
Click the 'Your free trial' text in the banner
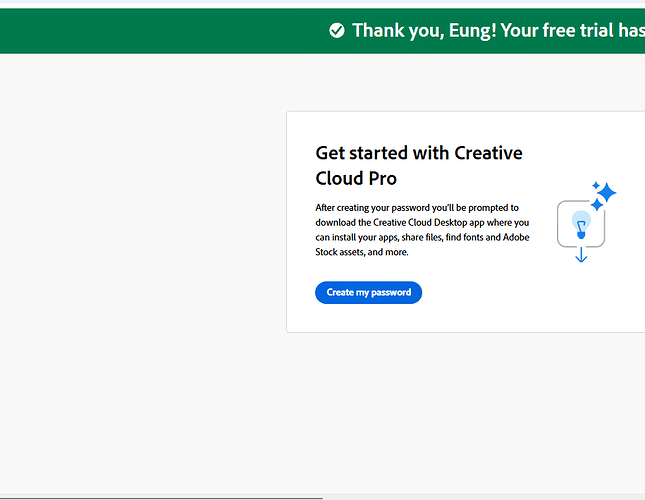(567, 31)
